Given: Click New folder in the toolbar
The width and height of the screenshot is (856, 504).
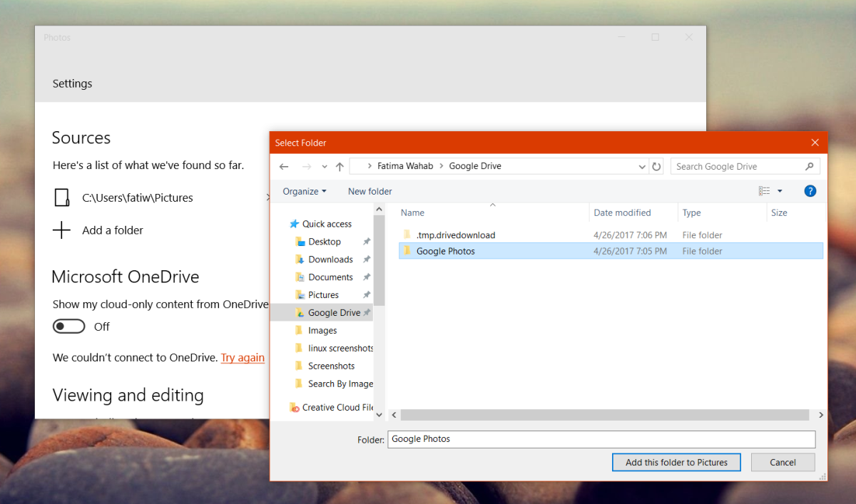Looking at the screenshot, I should tap(370, 191).
